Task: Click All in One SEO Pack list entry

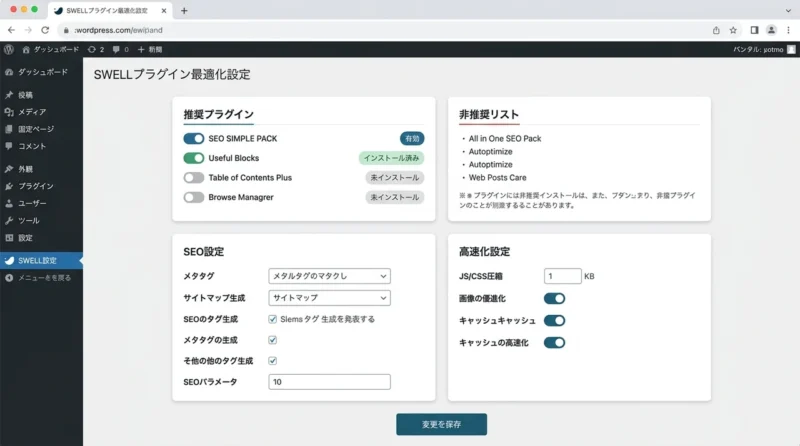Action: coord(505,139)
